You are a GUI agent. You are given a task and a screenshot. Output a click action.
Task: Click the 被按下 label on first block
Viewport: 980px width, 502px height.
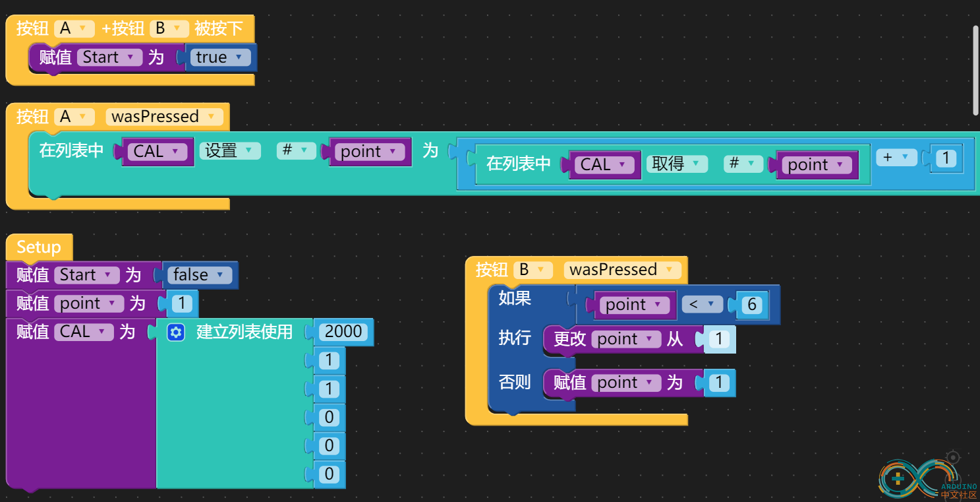pyautogui.click(x=219, y=28)
